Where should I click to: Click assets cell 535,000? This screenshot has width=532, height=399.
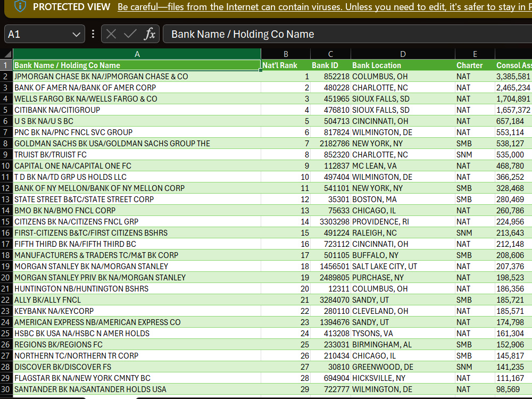(513, 155)
